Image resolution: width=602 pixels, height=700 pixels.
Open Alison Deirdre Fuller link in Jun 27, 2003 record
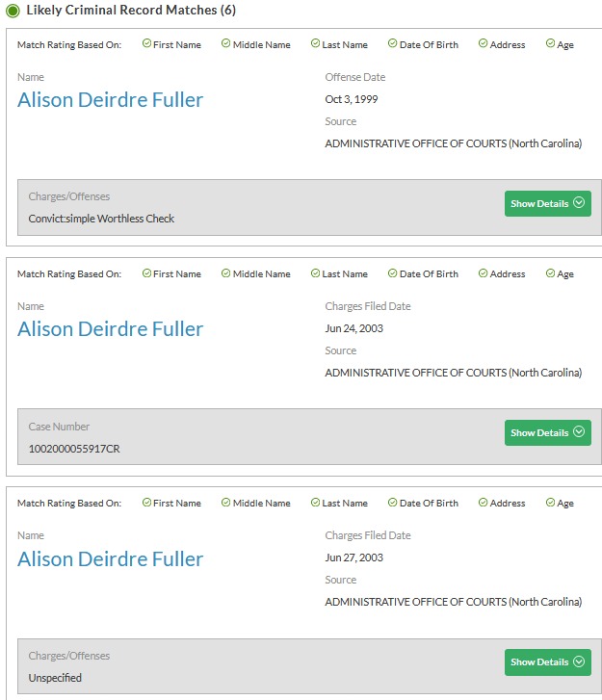pos(111,559)
